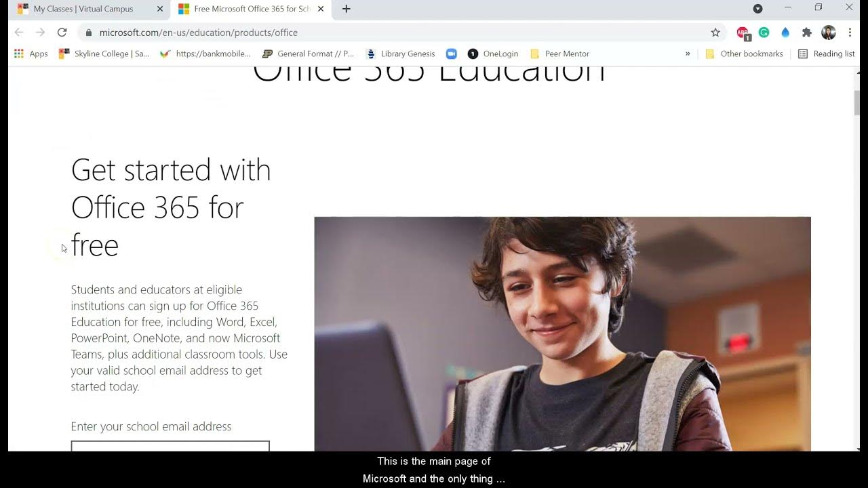The width and height of the screenshot is (868, 488).
Task: Open the Zoom bookmark icon
Action: pyautogui.click(x=452, y=54)
